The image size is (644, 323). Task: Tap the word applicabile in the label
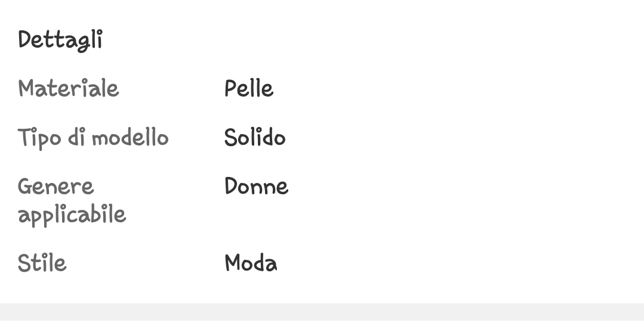tap(72, 214)
